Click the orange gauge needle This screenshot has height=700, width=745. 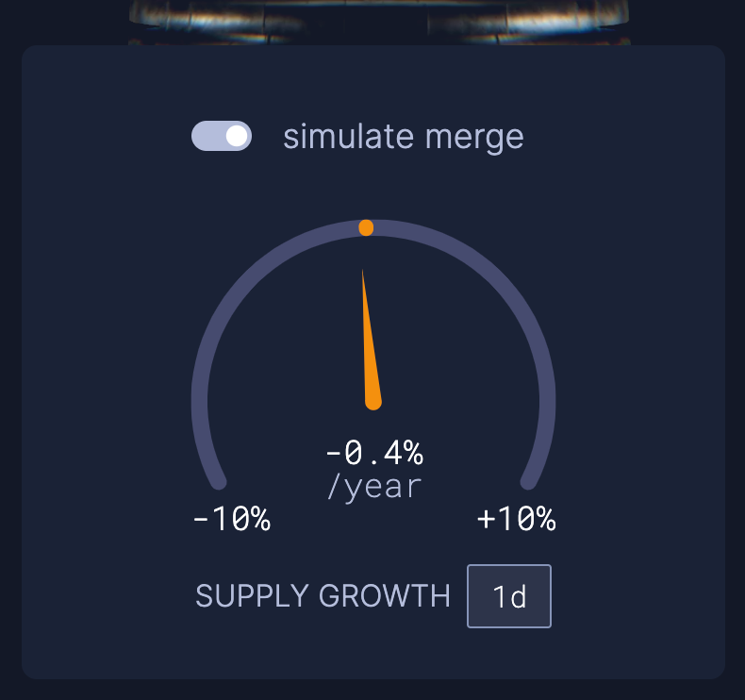pos(368,349)
